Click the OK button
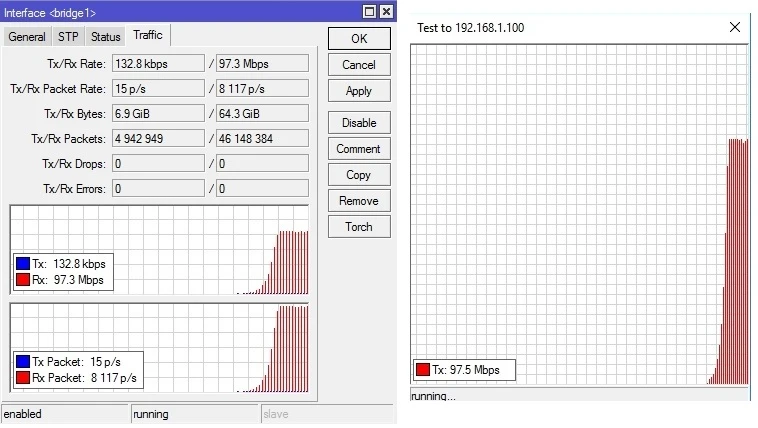 (x=358, y=38)
